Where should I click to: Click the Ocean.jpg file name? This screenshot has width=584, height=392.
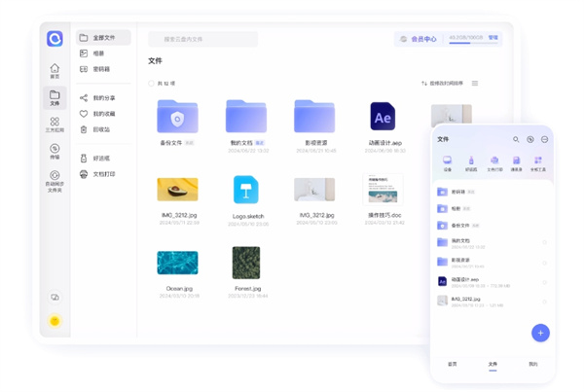(x=179, y=289)
